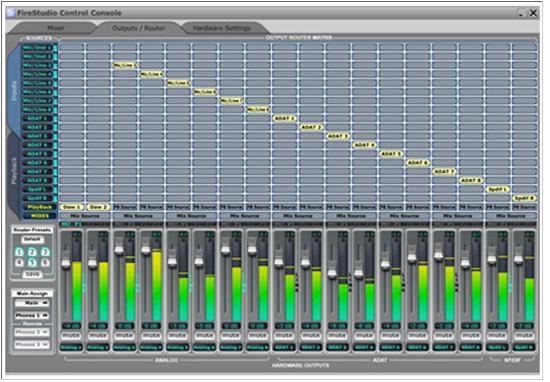The image size is (550, 382).
Task: Click the Analog 1 output fader knob
Action: [x=66, y=263]
